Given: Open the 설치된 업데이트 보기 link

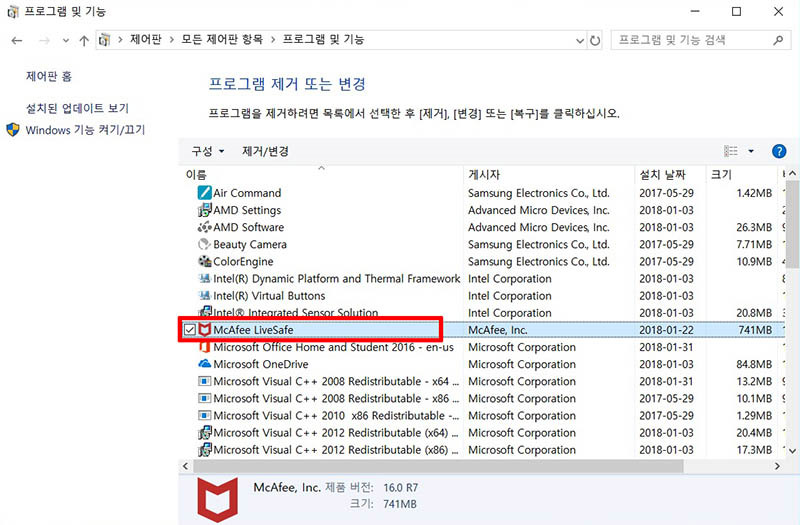Looking at the screenshot, I should tap(77, 108).
